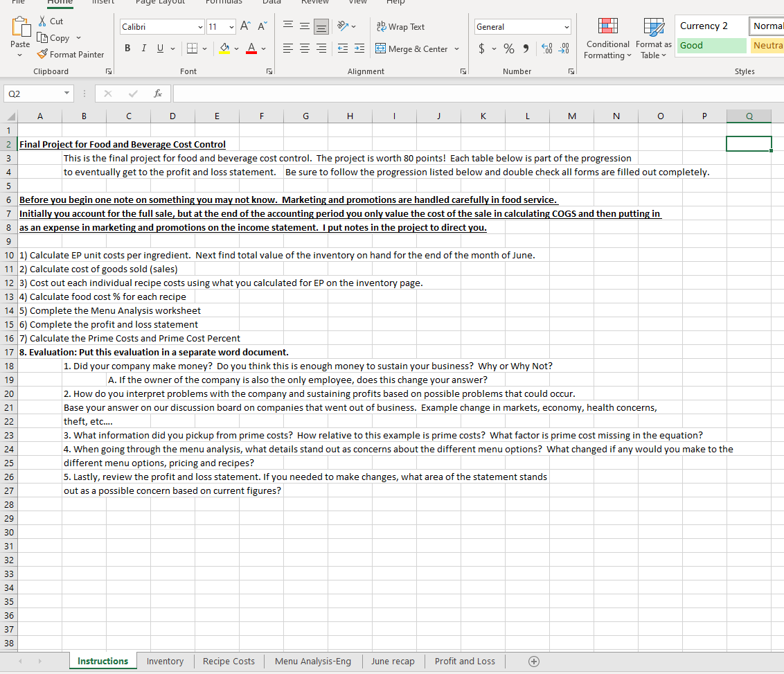The image size is (784, 674).
Task: Toggle Underline formatting
Action: pyautogui.click(x=160, y=48)
